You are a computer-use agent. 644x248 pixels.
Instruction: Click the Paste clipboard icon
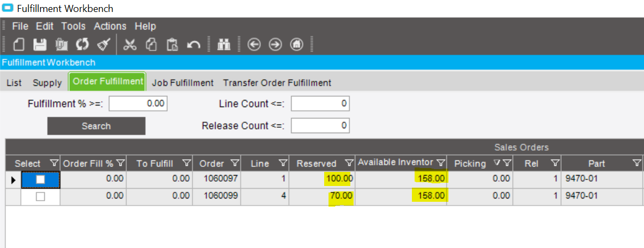pos(172,44)
